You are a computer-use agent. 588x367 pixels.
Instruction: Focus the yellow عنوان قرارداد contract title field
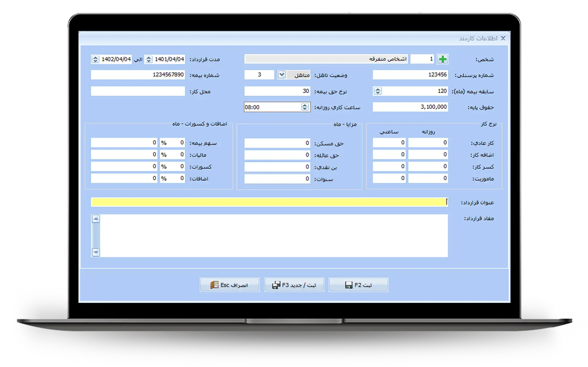[269, 202]
